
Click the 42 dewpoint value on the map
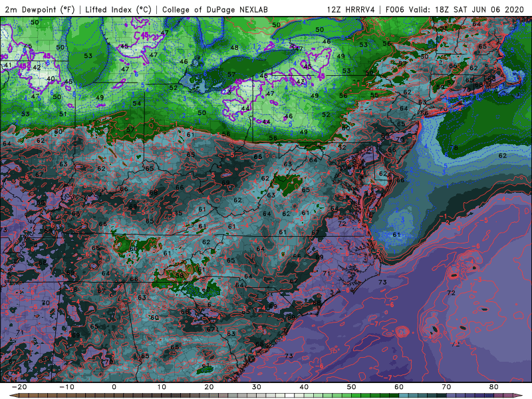click(37, 68)
